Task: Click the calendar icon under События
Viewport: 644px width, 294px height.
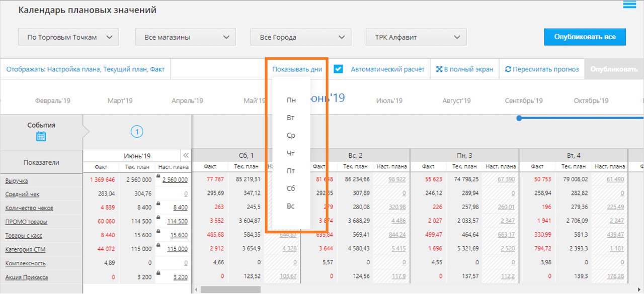Action: click(41, 136)
